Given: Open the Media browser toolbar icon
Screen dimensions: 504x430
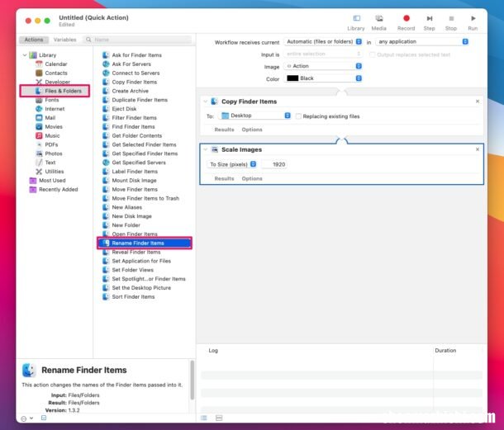Looking at the screenshot, I should pos(379,19).
